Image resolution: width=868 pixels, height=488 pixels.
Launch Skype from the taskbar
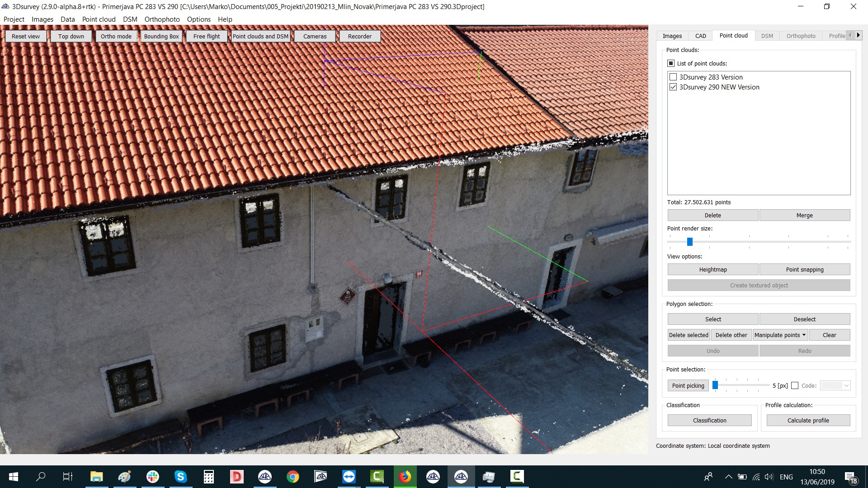(180, 477)
